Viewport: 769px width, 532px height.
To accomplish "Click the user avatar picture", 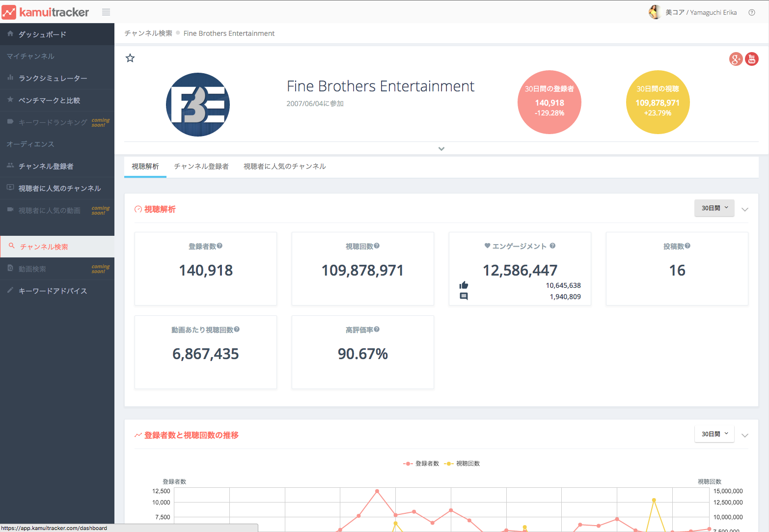I will coord(655,12).
